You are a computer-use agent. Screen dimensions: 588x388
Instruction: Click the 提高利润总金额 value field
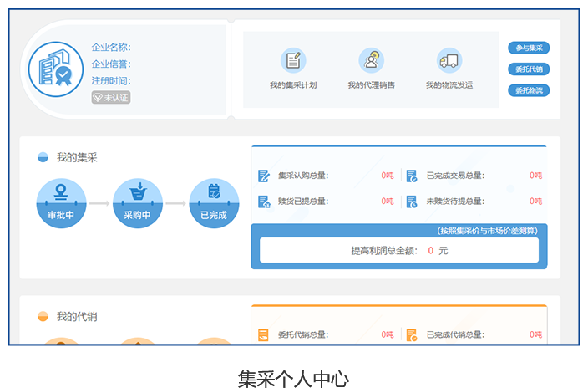click(x=398, y=250)
